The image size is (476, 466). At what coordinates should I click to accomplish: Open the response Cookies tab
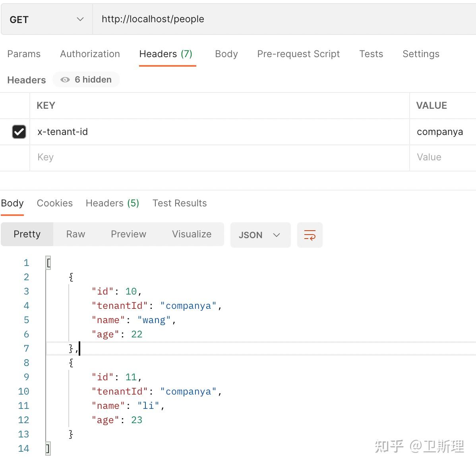55,203
